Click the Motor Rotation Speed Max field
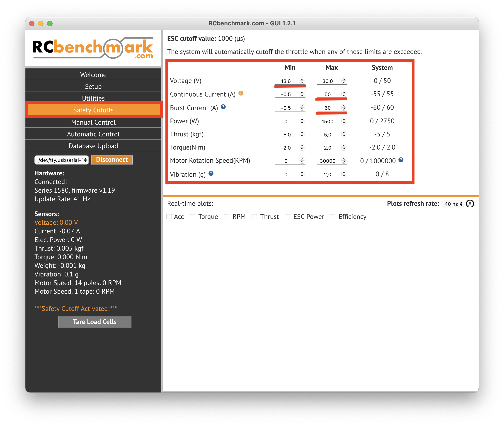504x426 pixels. 328,161
